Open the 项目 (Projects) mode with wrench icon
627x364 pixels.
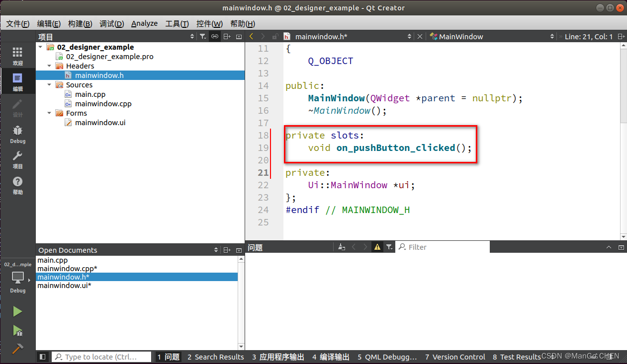[17, 159]
